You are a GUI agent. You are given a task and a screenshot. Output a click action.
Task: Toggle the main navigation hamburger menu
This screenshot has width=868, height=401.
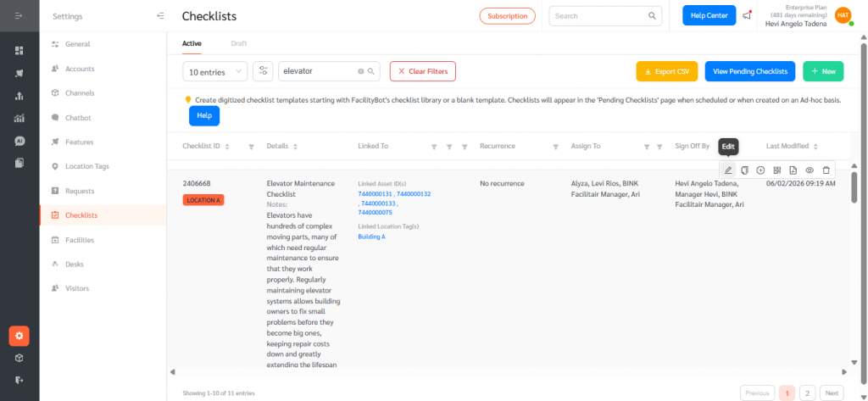(19, 16)
